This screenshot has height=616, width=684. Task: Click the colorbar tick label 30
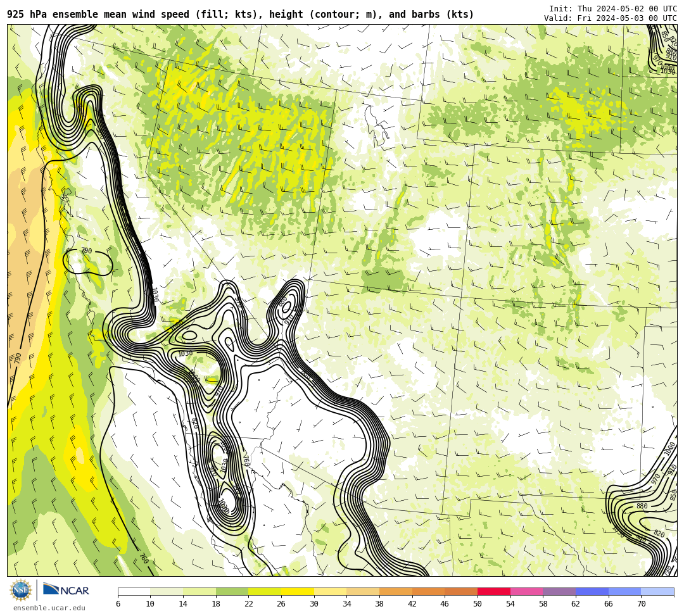[314, 604]
